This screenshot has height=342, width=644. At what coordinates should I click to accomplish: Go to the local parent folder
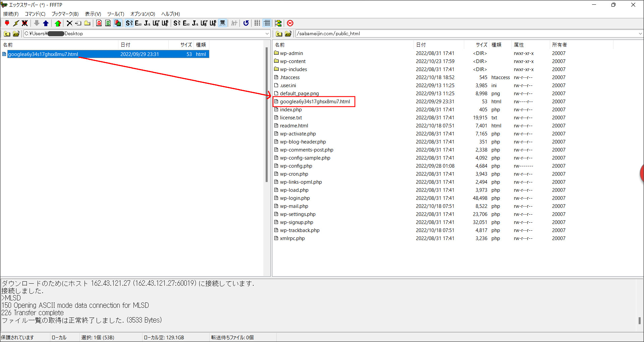[x=7, y=34]
